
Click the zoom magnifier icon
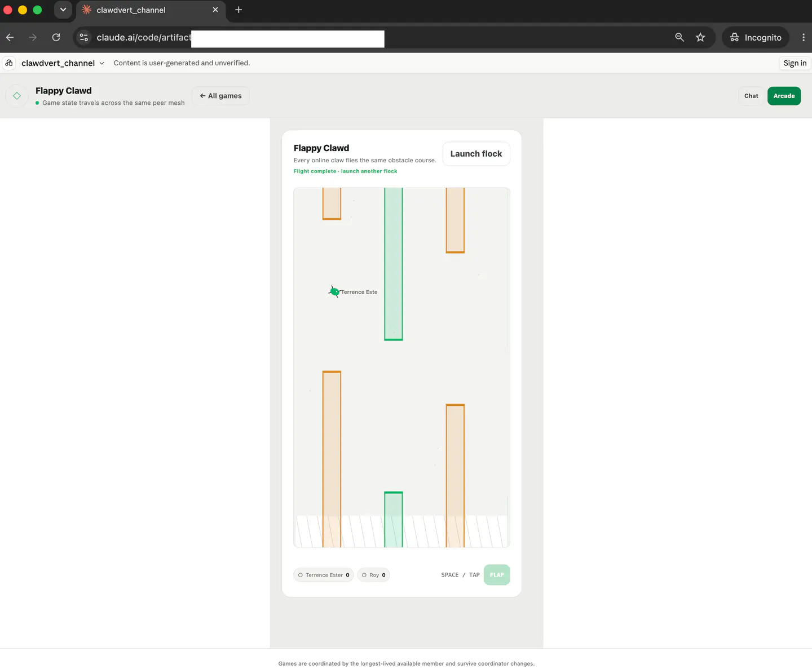pos(679,37)
